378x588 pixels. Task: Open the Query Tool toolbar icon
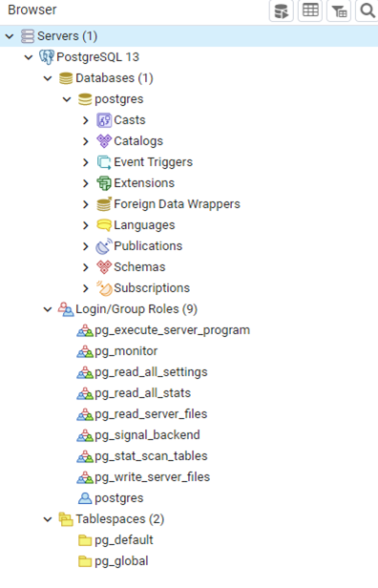point(282,10)
